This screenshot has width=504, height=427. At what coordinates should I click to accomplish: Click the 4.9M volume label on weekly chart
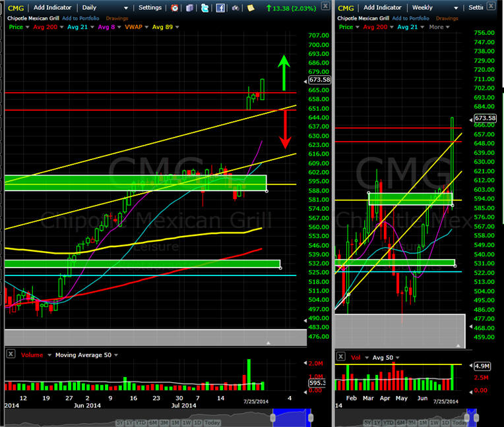[x=482, y=366]
